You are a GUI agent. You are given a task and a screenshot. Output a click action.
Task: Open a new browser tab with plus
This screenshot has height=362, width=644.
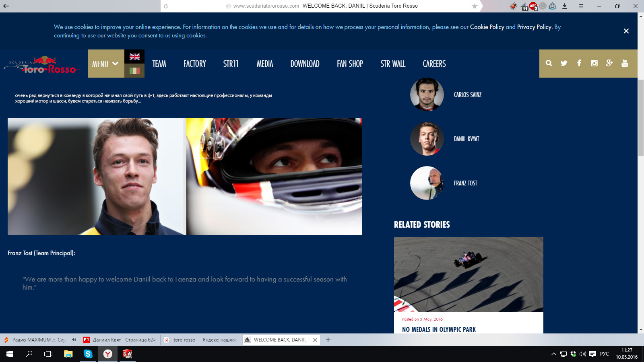[328, 340]
